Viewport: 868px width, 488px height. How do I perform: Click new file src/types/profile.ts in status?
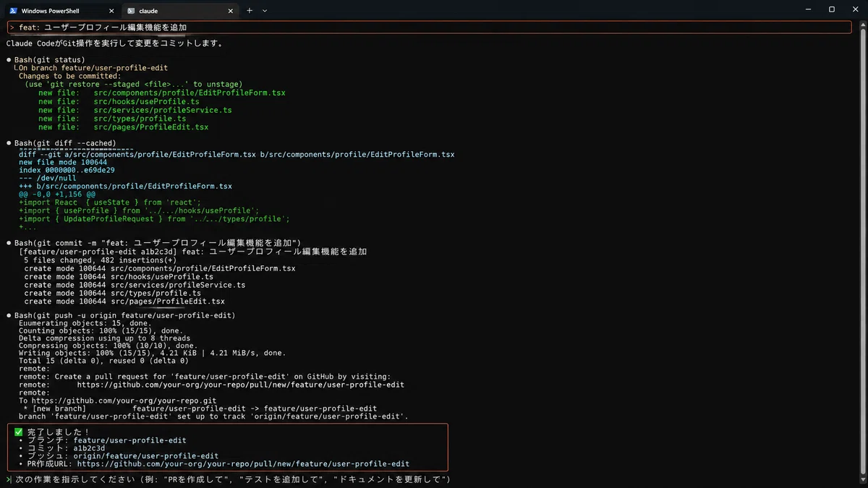click(112, 119)
